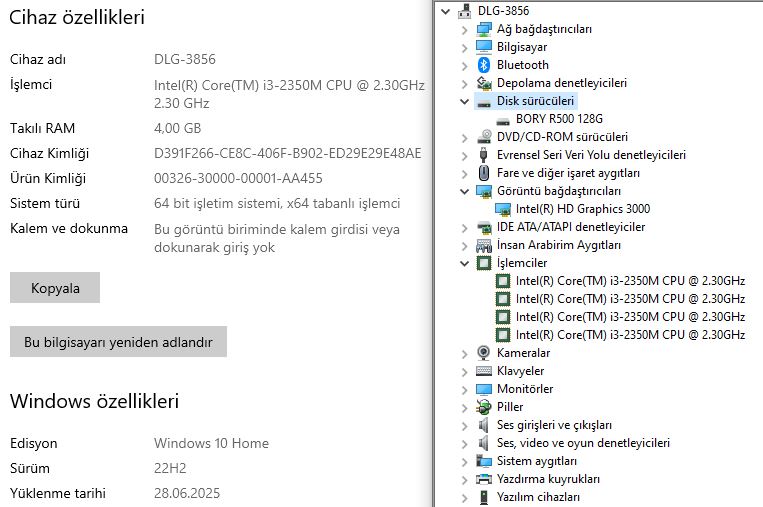
Task: Click the Windows özellikleri heading
Action: [x=94, y=401]
